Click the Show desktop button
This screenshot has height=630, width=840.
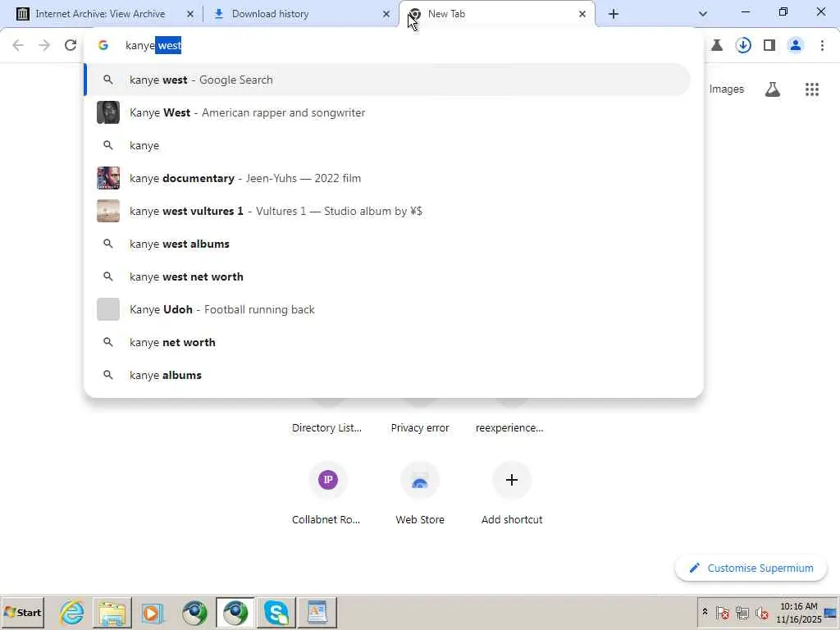pos(831,612)
